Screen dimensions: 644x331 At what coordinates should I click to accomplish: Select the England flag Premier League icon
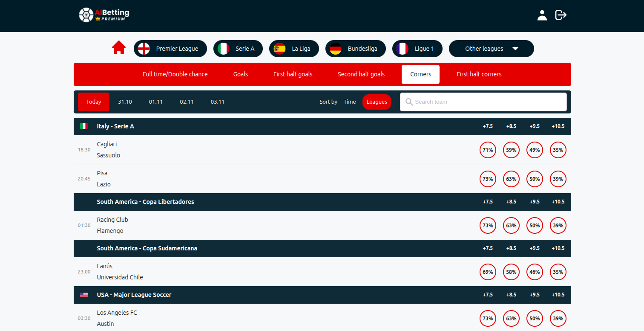click(144, 49)
